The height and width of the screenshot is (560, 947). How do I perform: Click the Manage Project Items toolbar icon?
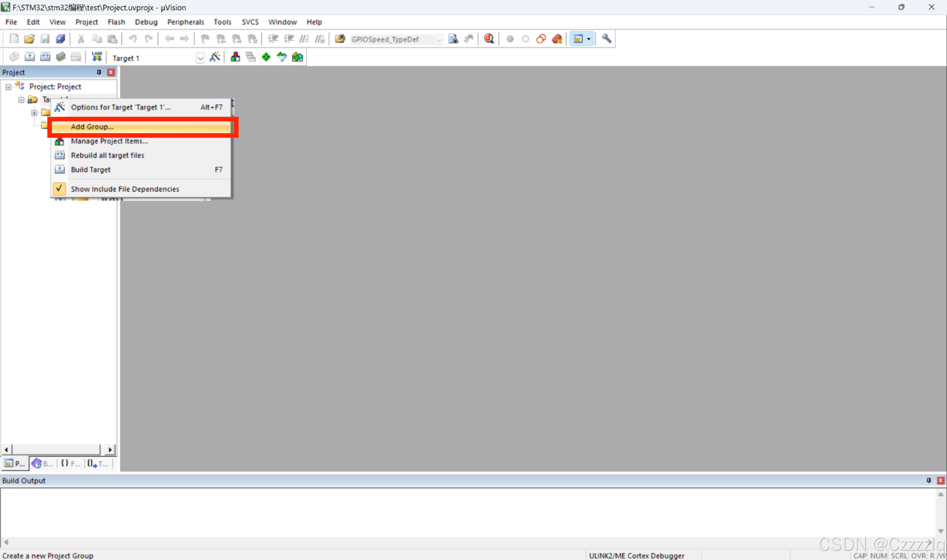click(235, 57)
